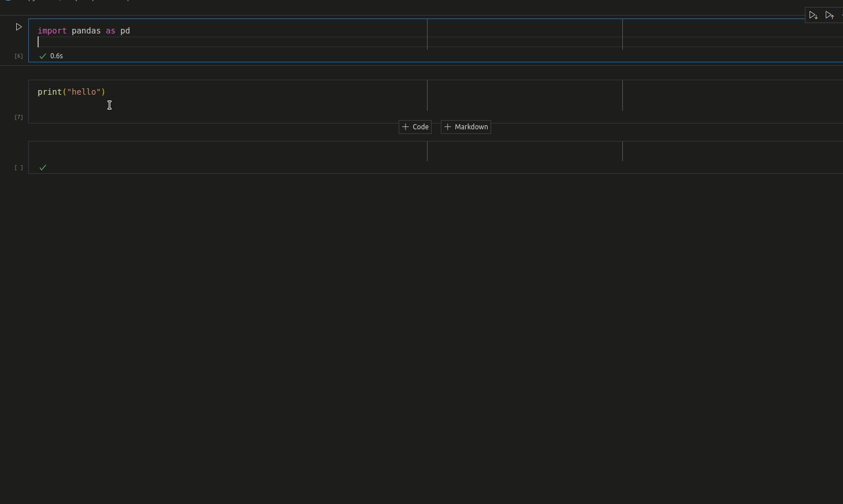This screenshot has width=843, height=504.
Task: Click run icon with up arrow
Action: coord(830,16)
